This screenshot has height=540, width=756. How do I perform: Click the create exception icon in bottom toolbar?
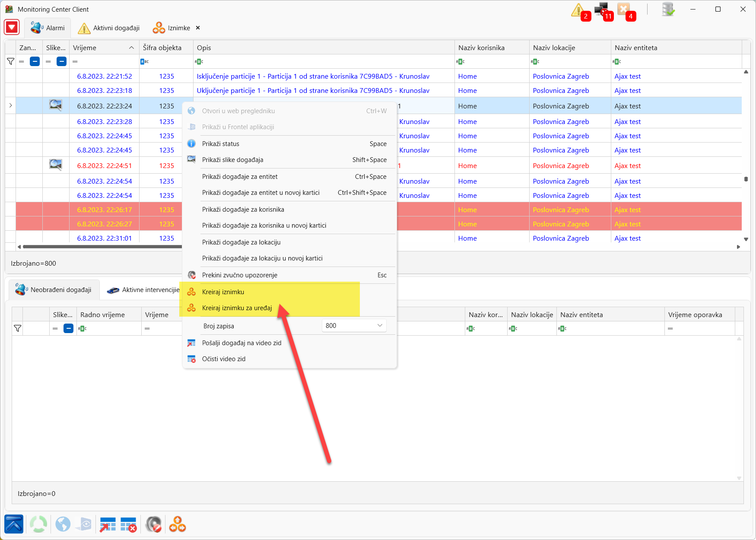(x=177, y=524)
